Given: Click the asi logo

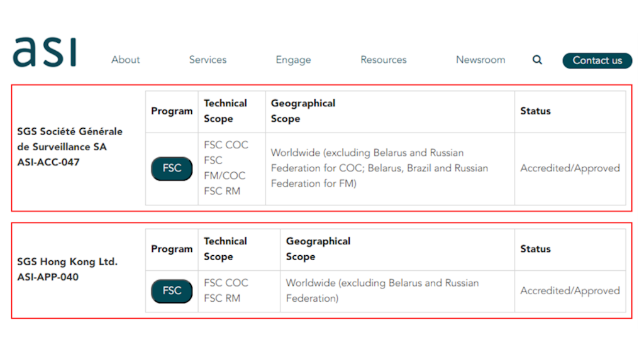Looking at the screenshot, I should click(x=44, y=52).
